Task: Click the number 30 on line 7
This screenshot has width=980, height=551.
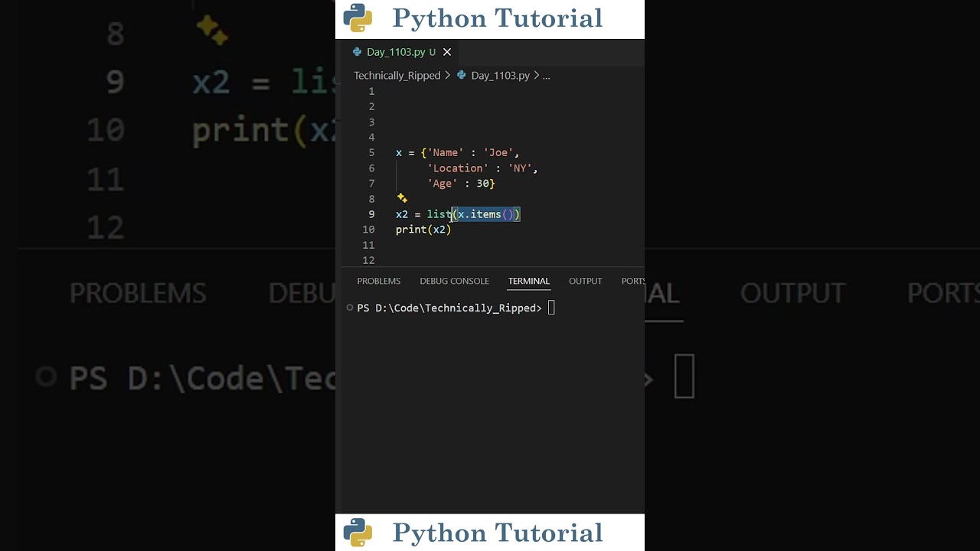Action: pyautogui.click(x=483, y=184)
